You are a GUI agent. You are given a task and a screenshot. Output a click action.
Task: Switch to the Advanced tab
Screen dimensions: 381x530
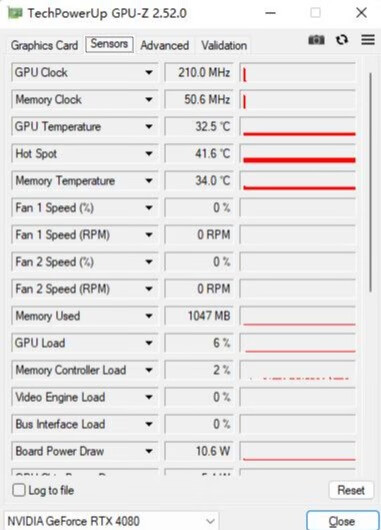[165, 45]
